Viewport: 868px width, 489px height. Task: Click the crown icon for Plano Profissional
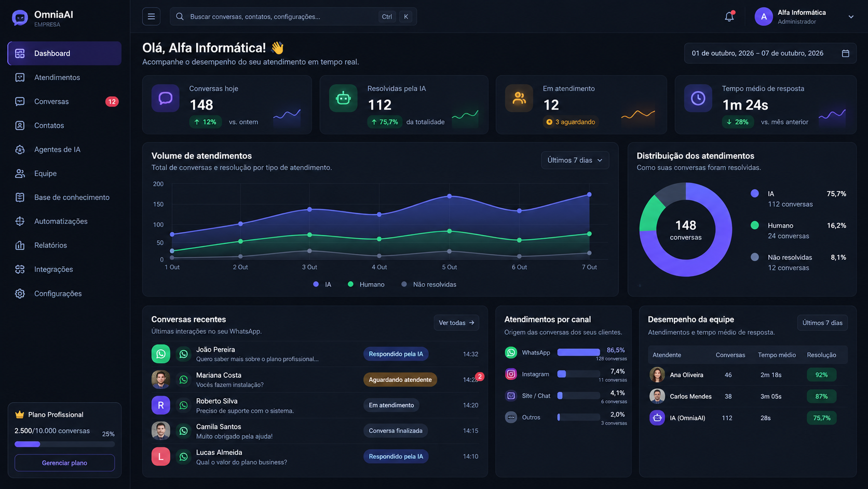tap(20, 415)
